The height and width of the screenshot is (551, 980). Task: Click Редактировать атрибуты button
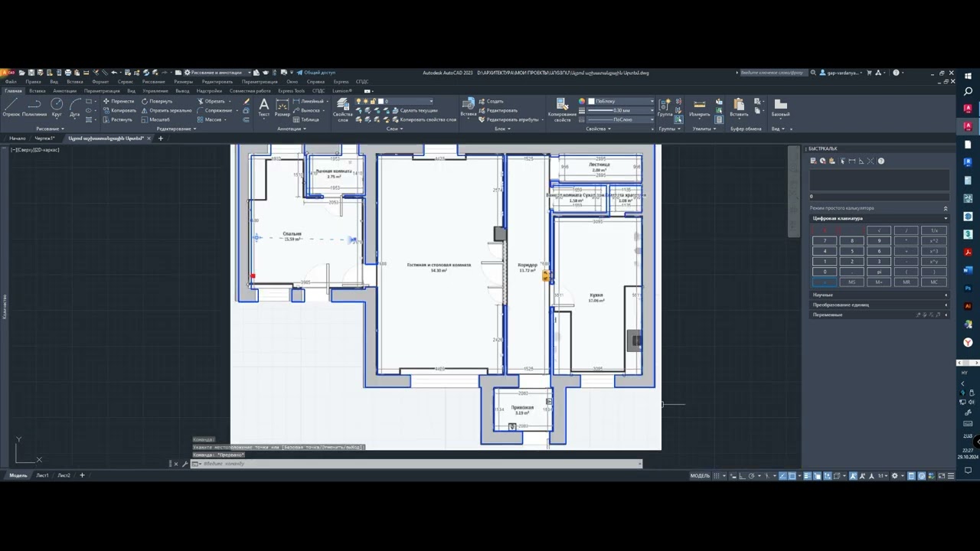(x=508, y=119)
